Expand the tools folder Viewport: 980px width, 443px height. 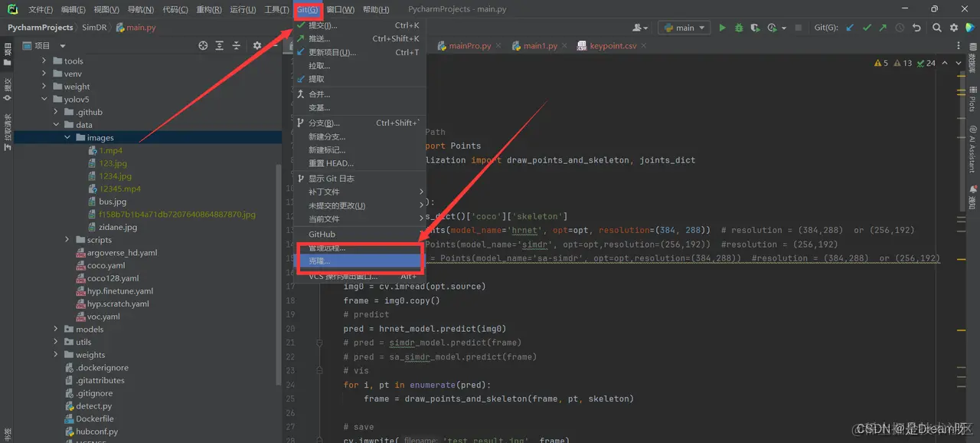tap(44, 61)
